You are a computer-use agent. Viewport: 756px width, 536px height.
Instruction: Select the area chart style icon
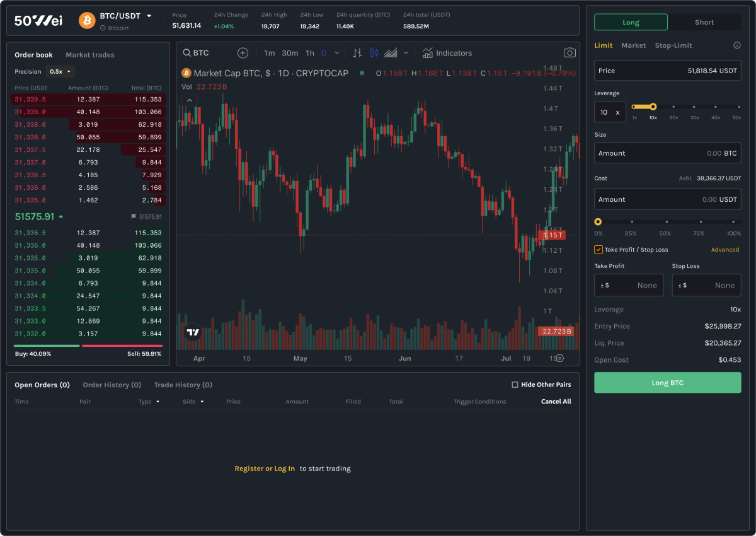pos(391,53)
